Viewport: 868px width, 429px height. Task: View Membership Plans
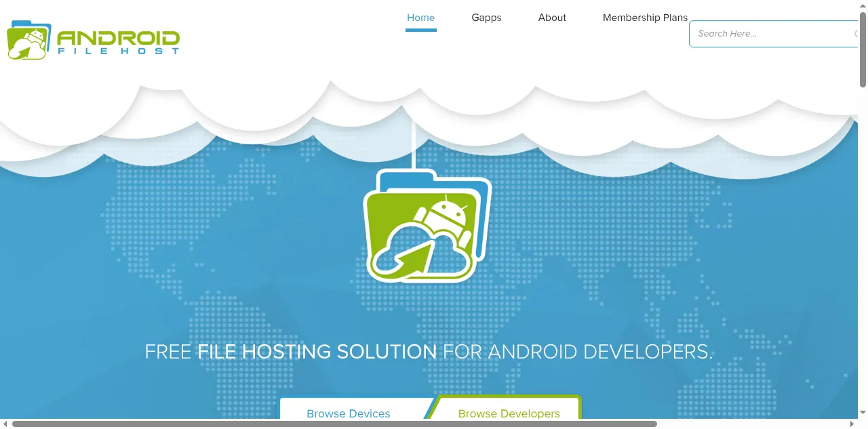645,18
